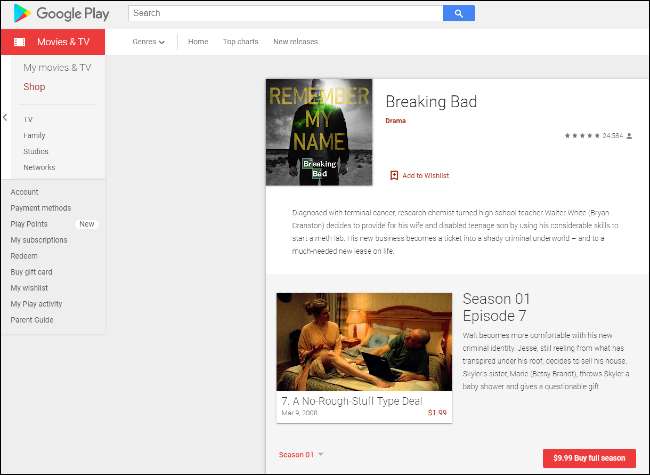Open the Genres dropdown
Viewport: 650px width, 475px height.
pos(148,41)
